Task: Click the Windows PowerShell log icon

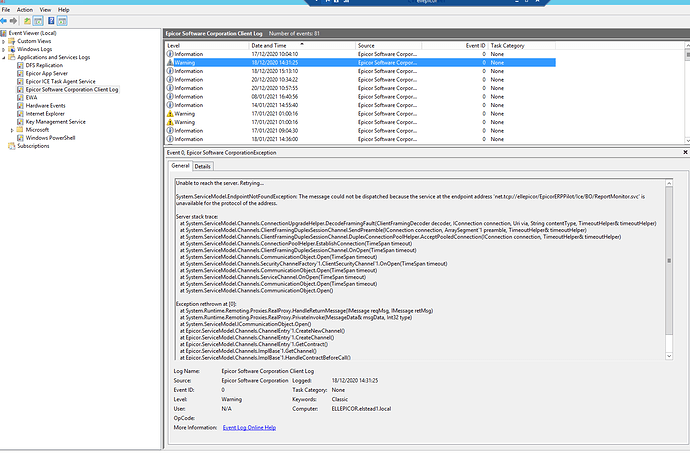Action: [x=20, y=138]
